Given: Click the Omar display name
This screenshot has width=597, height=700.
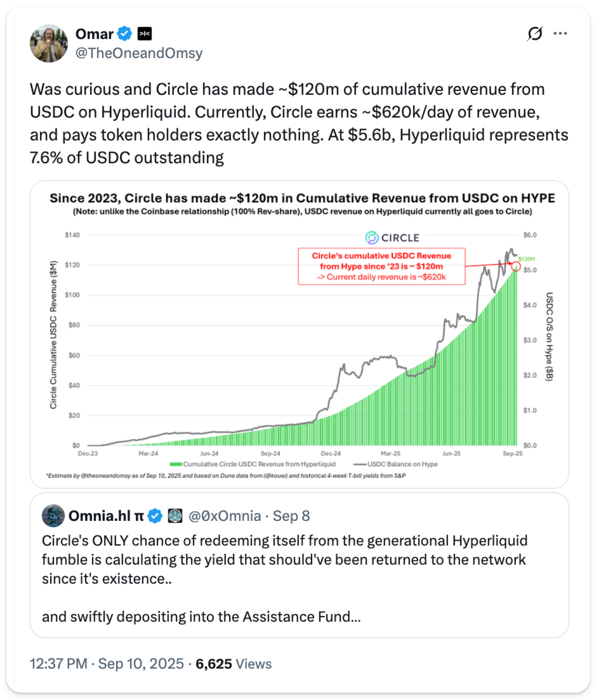Looking at the screenshot, I should tap(94, 34).
